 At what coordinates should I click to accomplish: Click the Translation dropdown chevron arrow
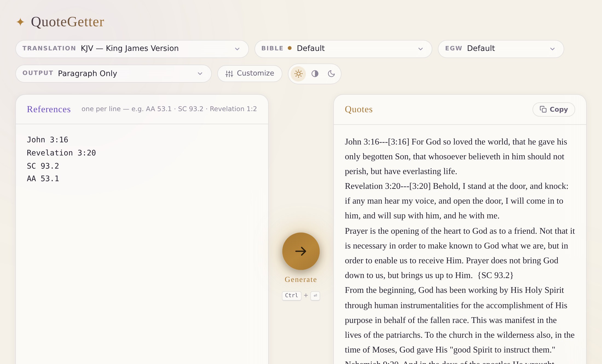(x=237, y=49)
